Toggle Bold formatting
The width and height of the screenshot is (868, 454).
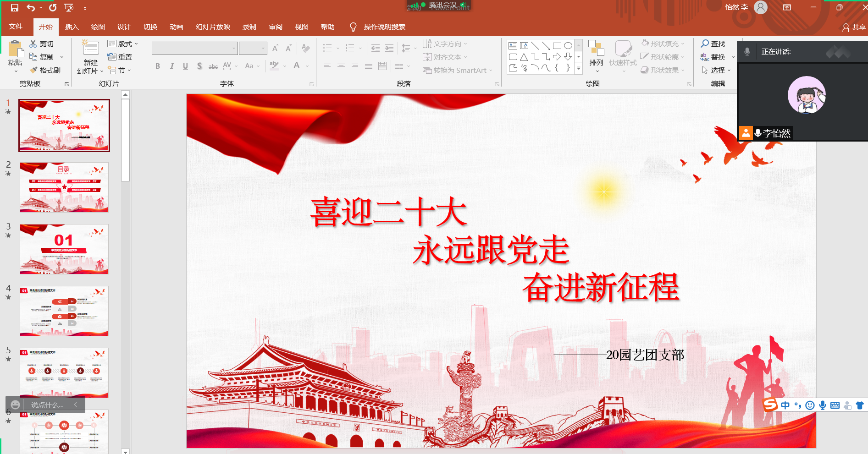coord(158,66)
